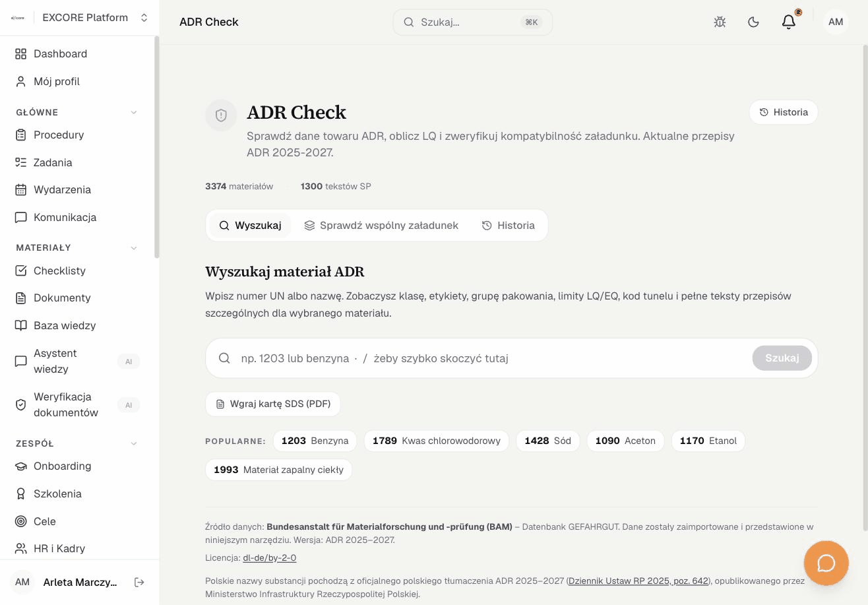Click the EXCORE logo icon
868x605 pixels.
pos(18,18)
